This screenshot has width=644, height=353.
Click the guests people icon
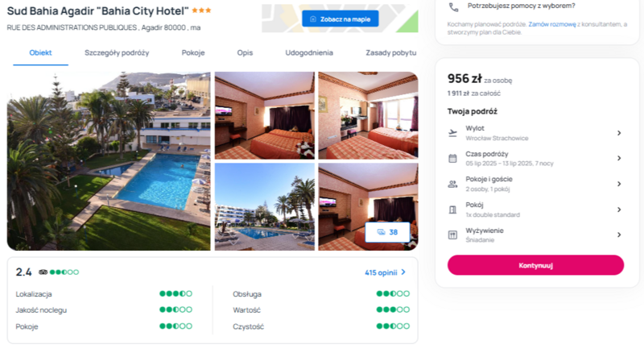tap(452, 184)
